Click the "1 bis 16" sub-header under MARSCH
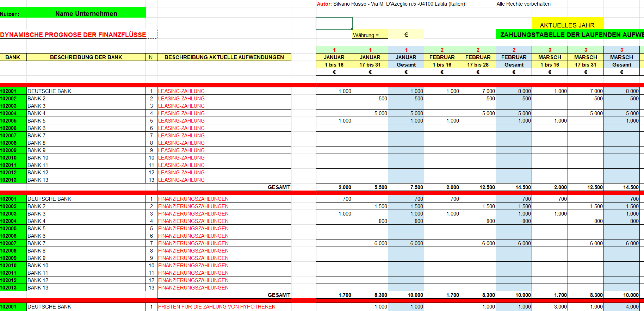The width and height of the screenshot is (644, 311). pyautogui.click(x=550, y=64)
